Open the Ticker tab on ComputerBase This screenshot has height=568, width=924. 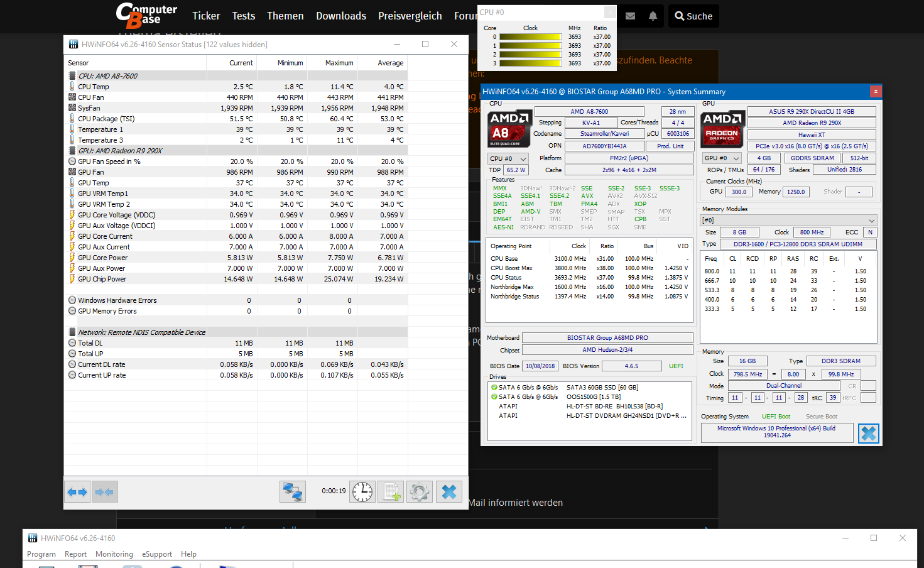pos(206,16)
